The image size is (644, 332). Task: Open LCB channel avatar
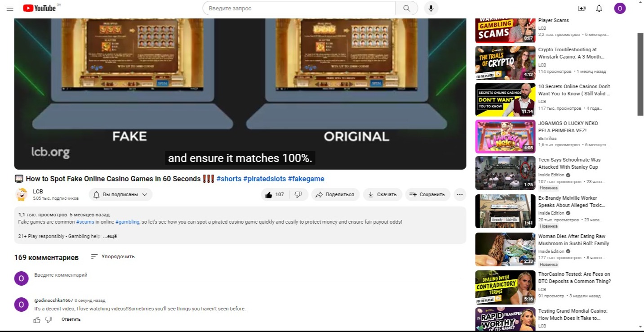click(21, 194)
